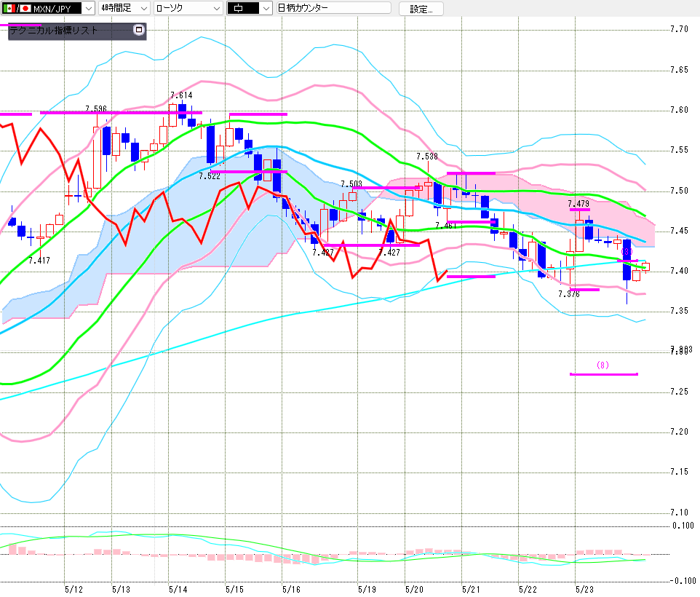Click the 0.100 oscillator axis value
The height and width of the screenshot is (597, 700).
pyautogui.click(x=683, y=526)
